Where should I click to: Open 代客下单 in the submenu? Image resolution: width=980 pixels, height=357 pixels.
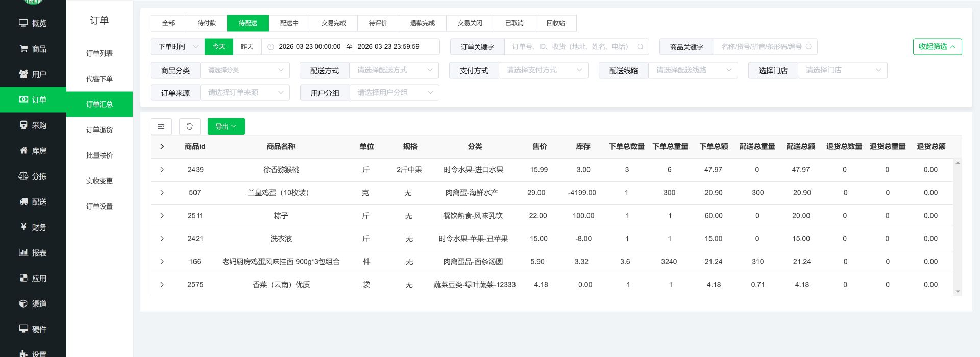coord(100,79)
